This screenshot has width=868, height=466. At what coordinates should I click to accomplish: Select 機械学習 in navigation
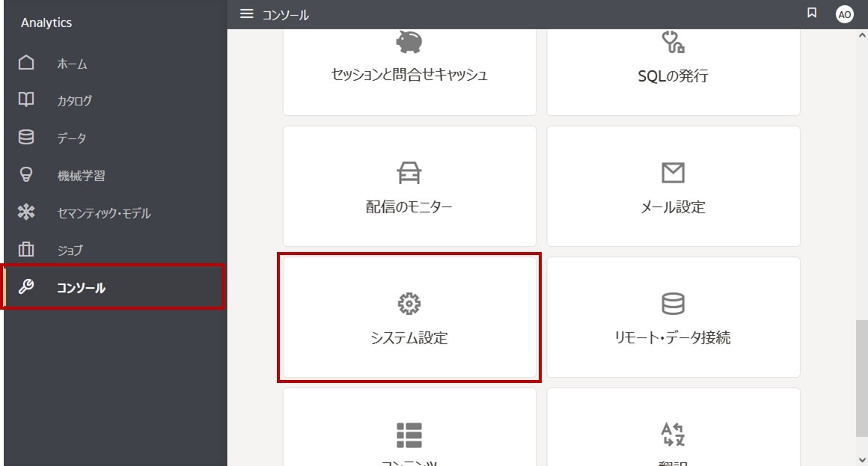click(81, 176)
